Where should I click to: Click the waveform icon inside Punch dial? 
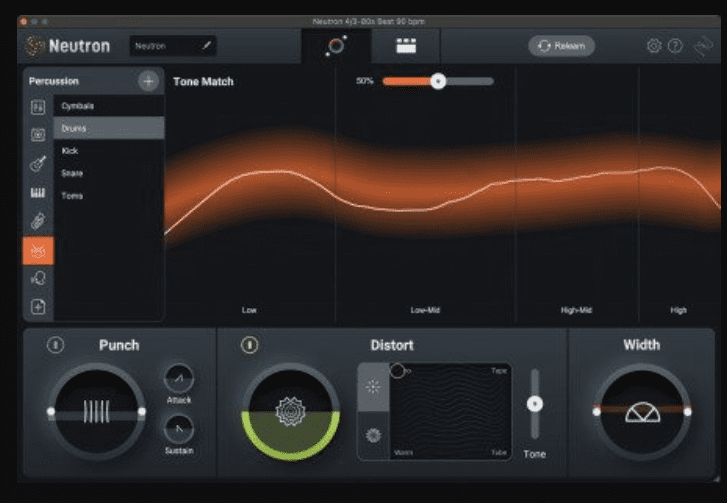pyautogui.click(x=96, y=411)
